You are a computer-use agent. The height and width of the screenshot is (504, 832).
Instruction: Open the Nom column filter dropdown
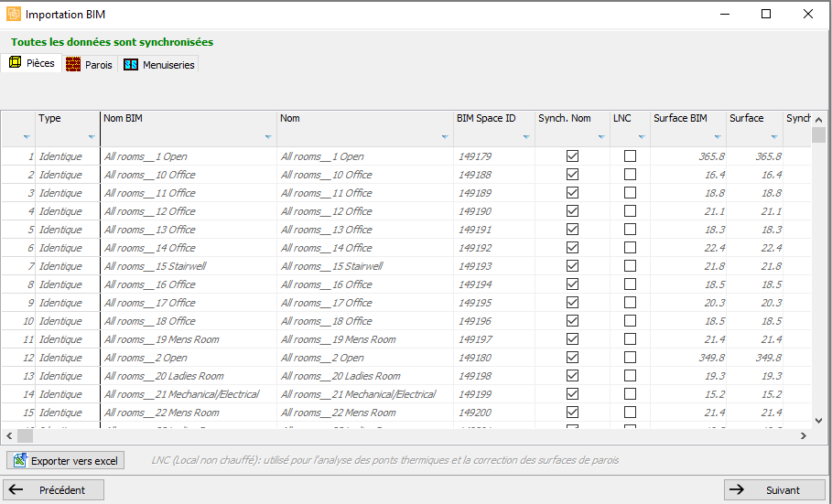point(445,137)
